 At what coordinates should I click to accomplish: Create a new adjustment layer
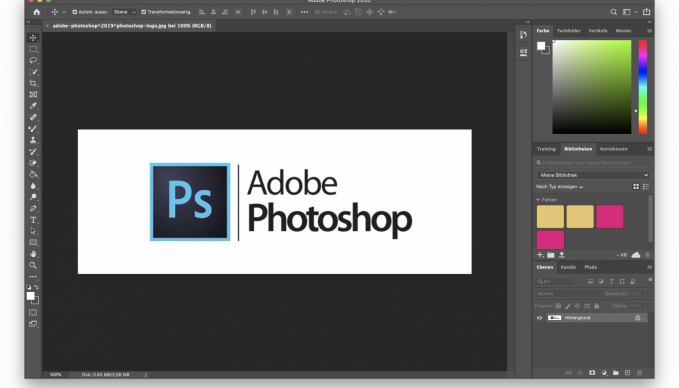[604, 373]
